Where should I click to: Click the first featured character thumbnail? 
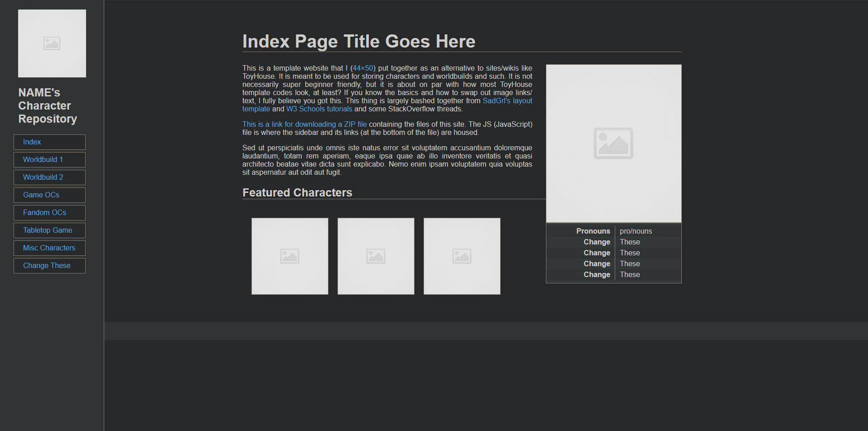point(290,256)
